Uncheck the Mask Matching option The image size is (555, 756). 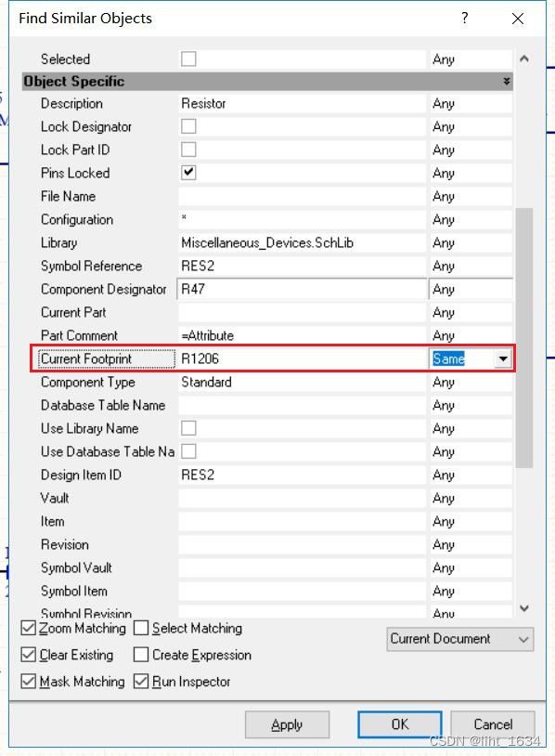[29, 682]
